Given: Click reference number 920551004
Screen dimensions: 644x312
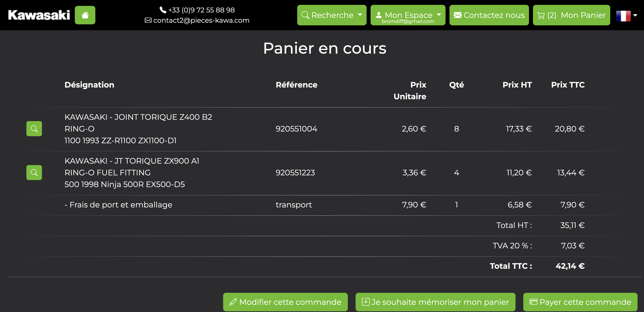Looking at the screenshot, I should click(296, 129).
